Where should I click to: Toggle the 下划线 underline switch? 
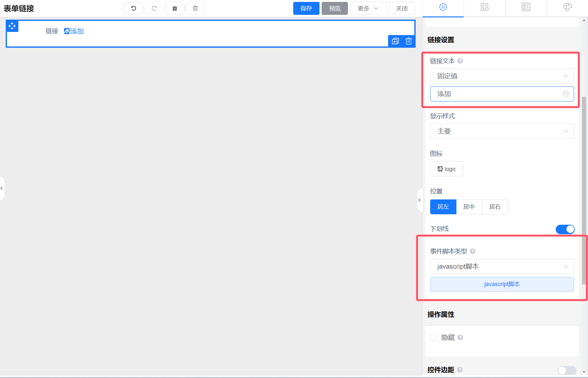(565, 229)
